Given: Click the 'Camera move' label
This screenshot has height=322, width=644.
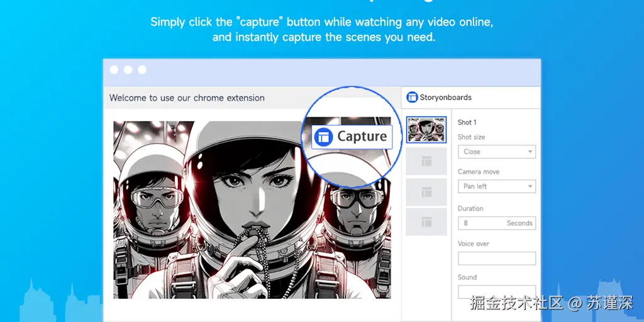Looking at the screenshot, I should point(479,172).
